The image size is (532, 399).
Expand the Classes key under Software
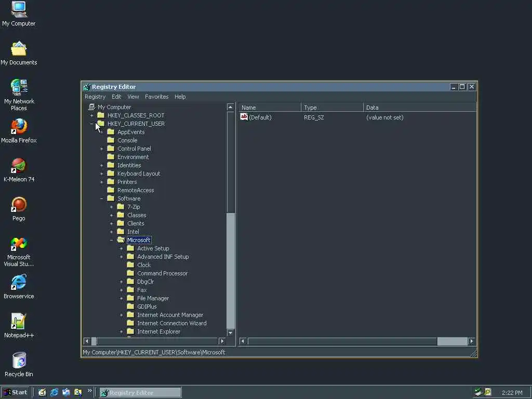tap(111, 215)
